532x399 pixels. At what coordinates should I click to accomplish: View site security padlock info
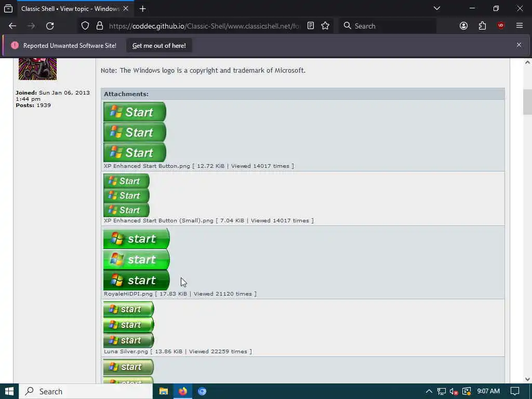click(100, 26)
